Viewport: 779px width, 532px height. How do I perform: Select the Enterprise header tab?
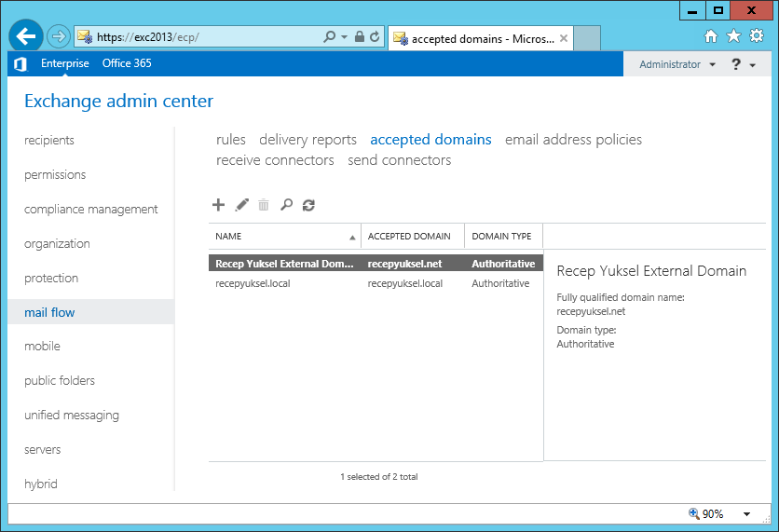coord(65,63)
